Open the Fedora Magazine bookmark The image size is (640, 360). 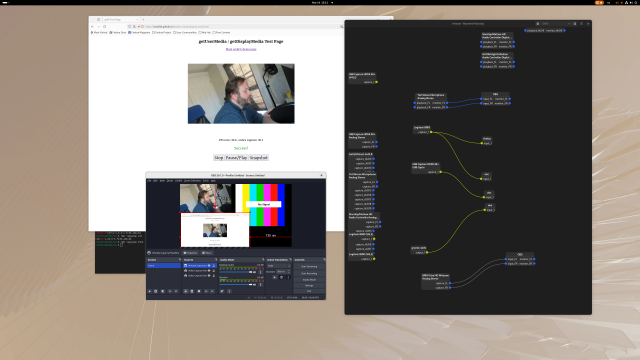coord(139,32)
